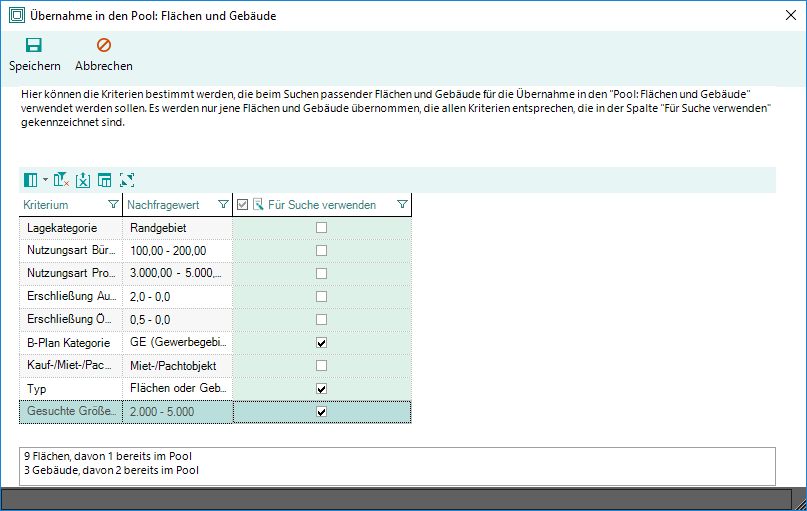Uncheck search use for B-Plan Kategorie

point(321,343)
